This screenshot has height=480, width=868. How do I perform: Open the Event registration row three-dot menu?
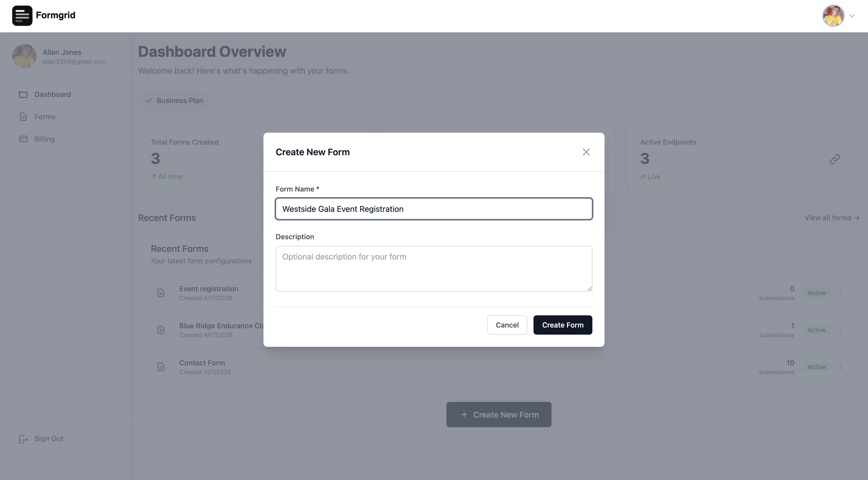[841, 293]
